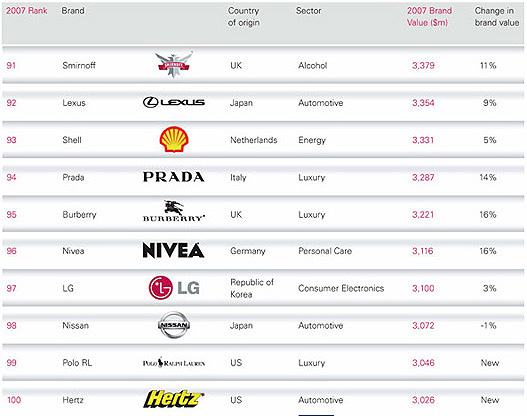This screenshot has height=416, width=527.
Task: Select the yellow Hertz logo
Action: click(174, 399)
